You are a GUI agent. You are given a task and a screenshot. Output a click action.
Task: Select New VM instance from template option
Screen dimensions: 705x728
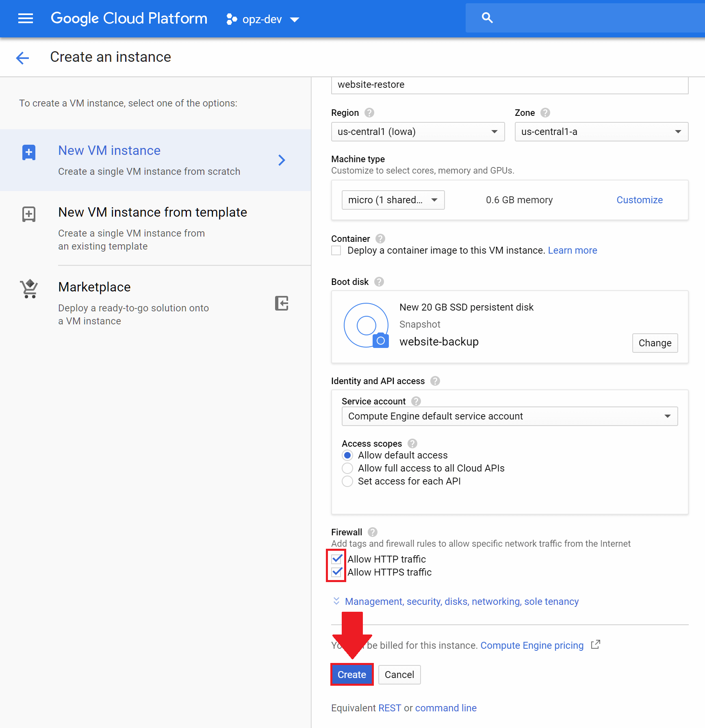point(155,228)
